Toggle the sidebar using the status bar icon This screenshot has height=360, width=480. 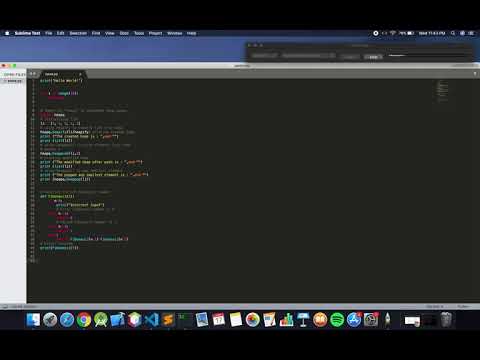[x=5, y=306]
